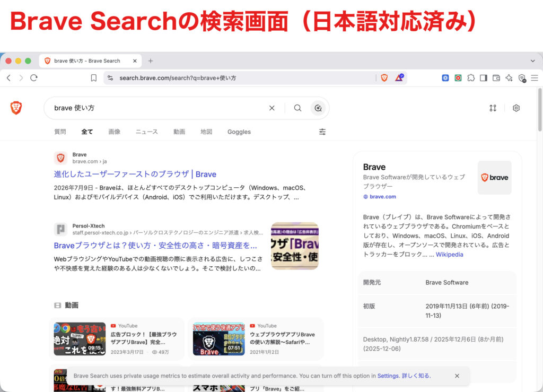This screenshot has width=543, height=392.
Task: Click the Persol-Xtech favicon icon
Action: point(60,229)
